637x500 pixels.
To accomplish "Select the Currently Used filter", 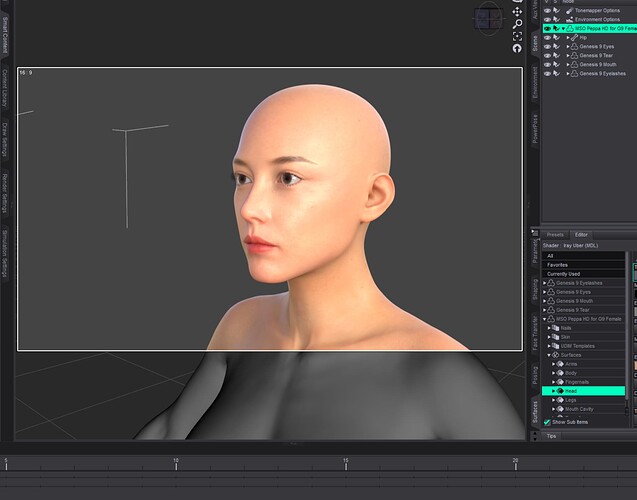I will (x=563, y=273).
